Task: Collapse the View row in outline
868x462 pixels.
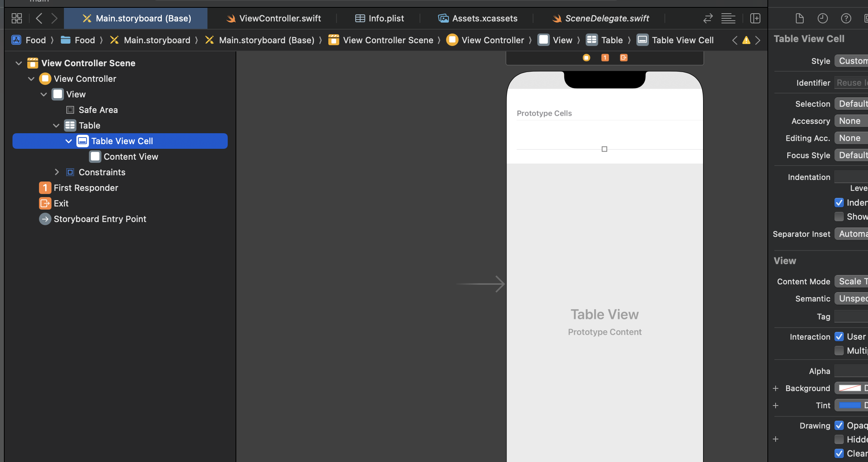Action: tap(44, 94)
